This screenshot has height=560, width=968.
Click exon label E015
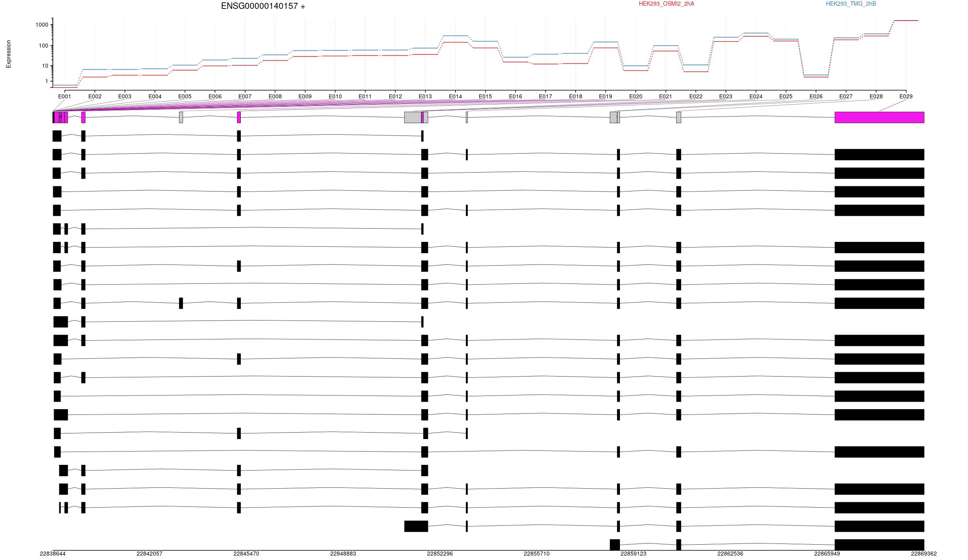coord(485,96)
